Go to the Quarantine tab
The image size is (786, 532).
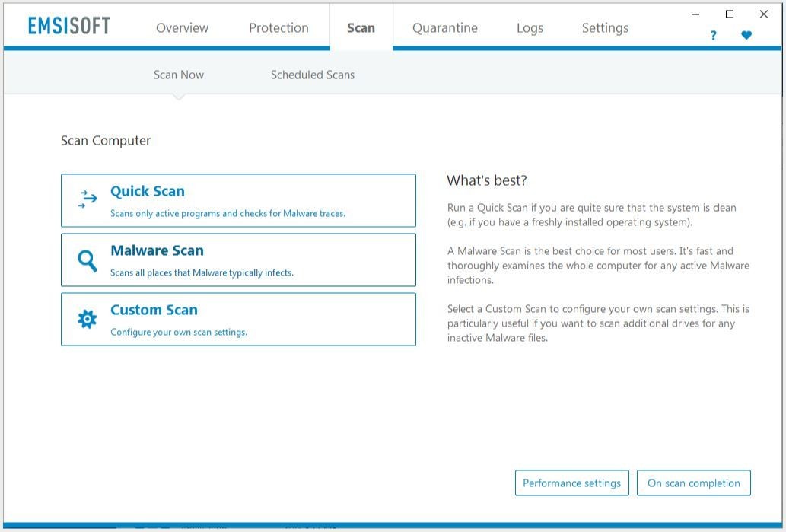[x=445, y=28]
